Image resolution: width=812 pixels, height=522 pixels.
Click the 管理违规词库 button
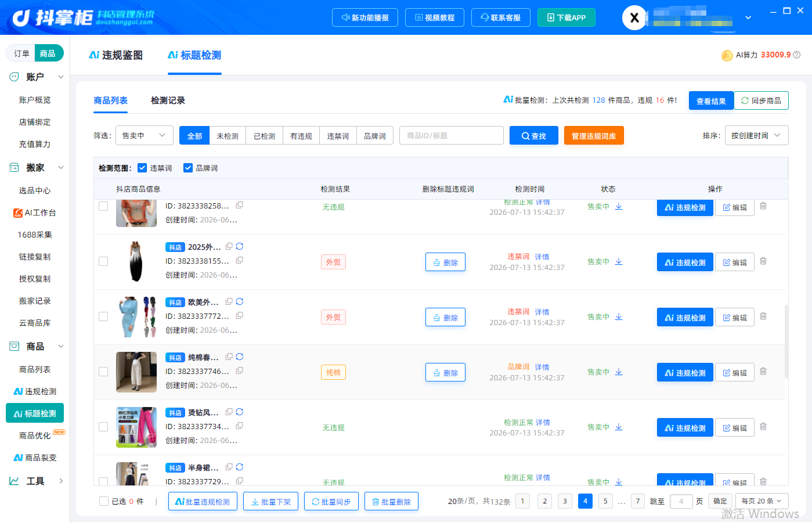click(x=594, y=135)
